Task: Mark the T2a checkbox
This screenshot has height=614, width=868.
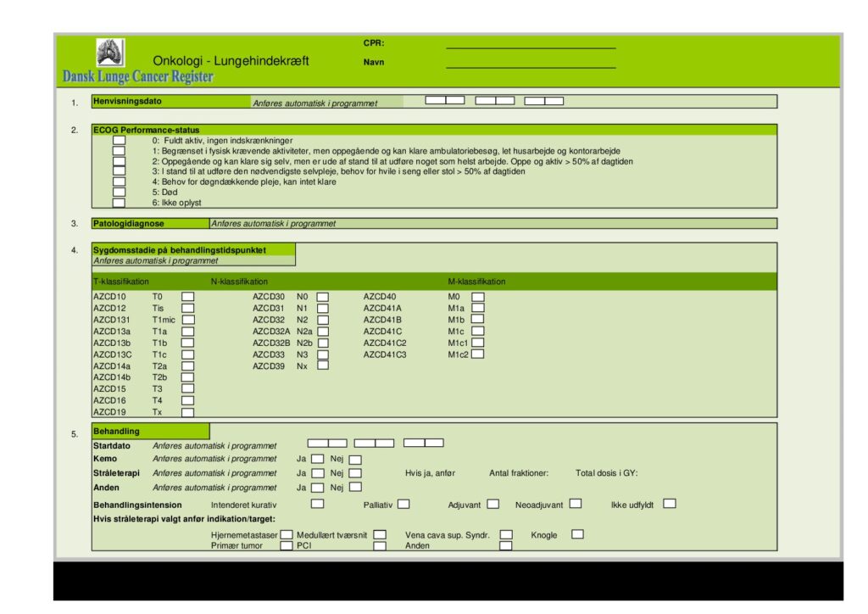Action: point(188,366)
